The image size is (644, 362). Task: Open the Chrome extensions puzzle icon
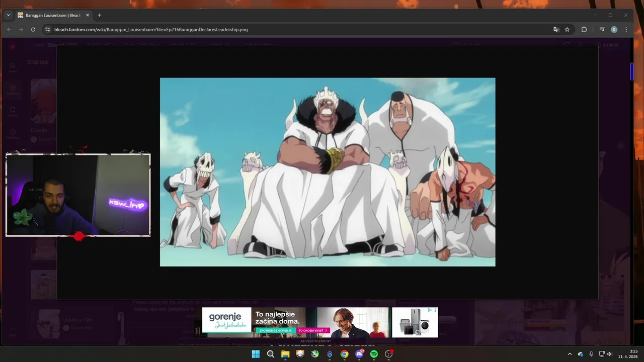(584, 30)
